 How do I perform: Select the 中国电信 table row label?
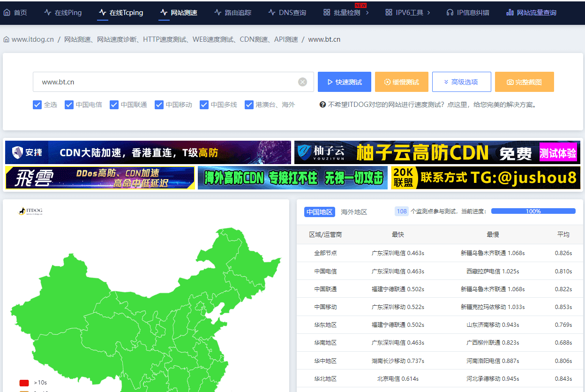pos(325,271)
